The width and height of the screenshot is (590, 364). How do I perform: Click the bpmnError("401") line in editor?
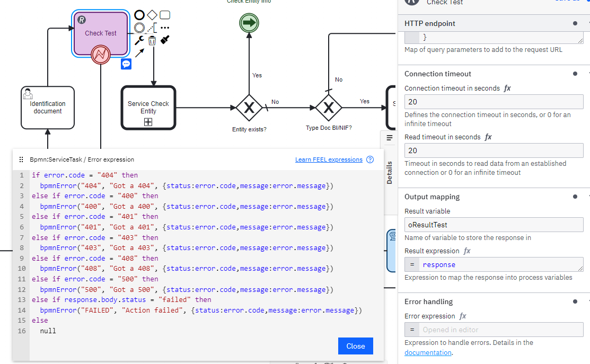point(187,227)
